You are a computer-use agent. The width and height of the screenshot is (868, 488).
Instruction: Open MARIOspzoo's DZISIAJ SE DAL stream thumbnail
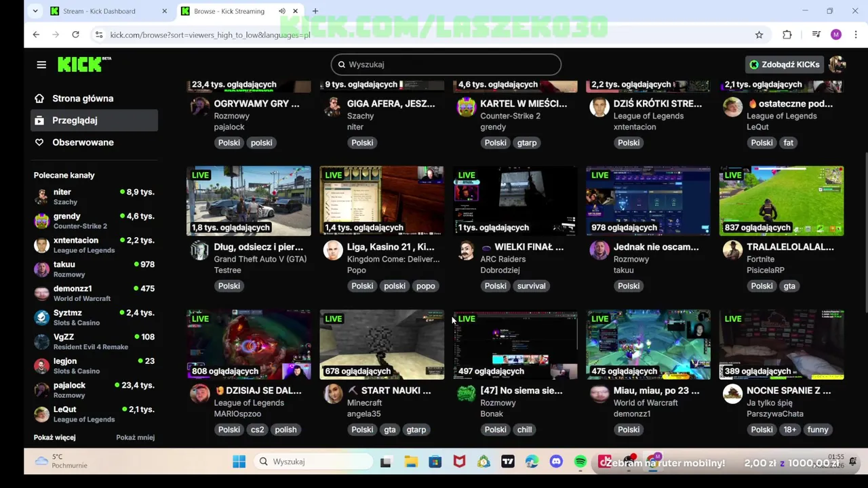tap(249, 344)
